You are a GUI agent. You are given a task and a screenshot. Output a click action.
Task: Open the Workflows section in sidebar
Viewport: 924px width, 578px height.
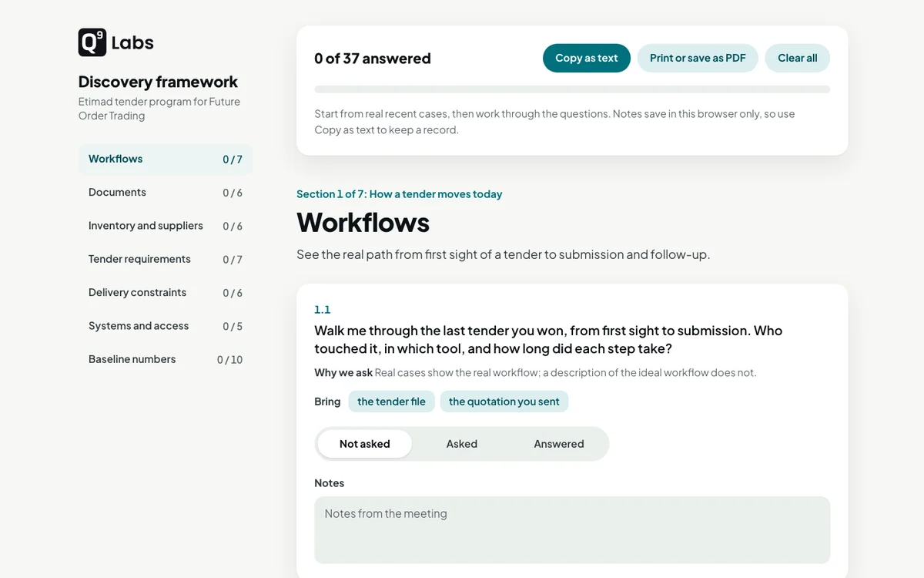(x=166, y=159)
